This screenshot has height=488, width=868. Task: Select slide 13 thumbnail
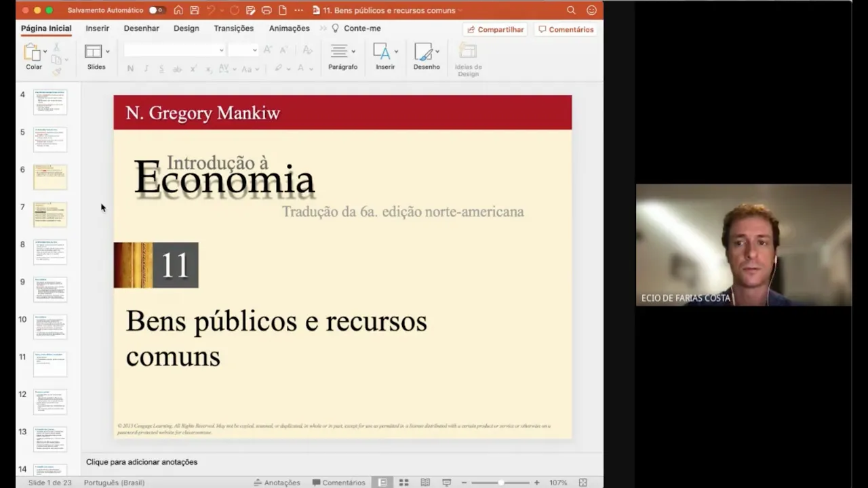click(x=50, y=439)
